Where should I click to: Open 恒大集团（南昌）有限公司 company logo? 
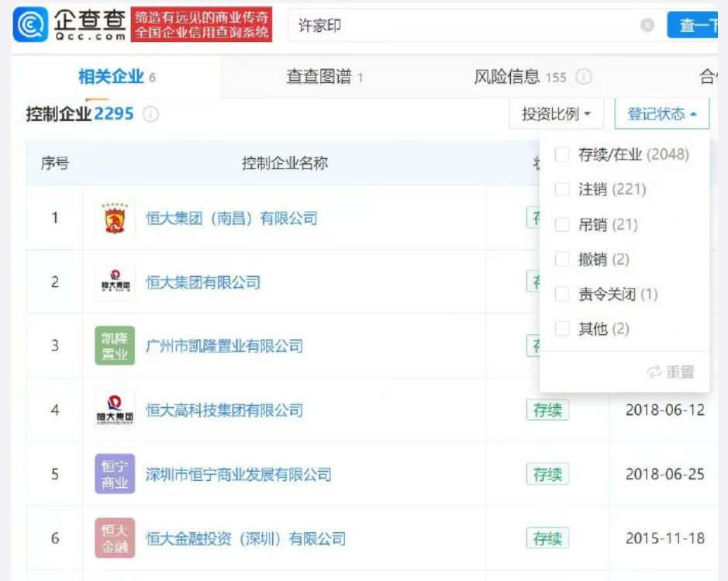[115, 218]
